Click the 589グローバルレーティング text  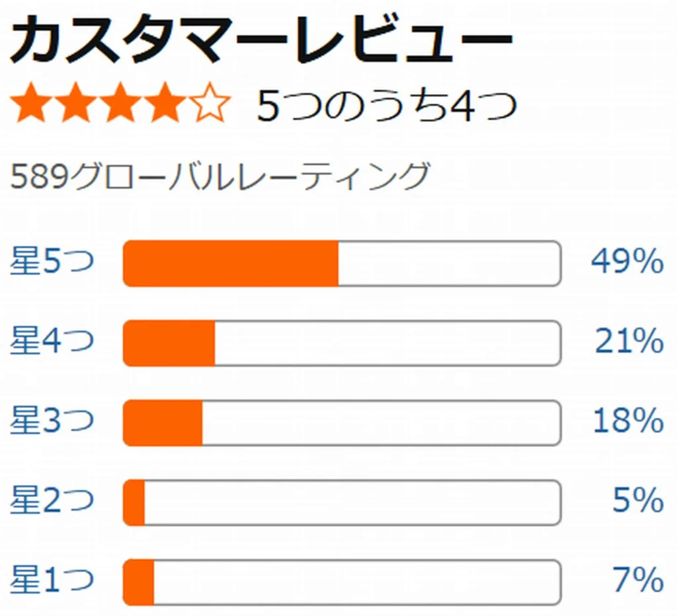click(x=220, y=176)
